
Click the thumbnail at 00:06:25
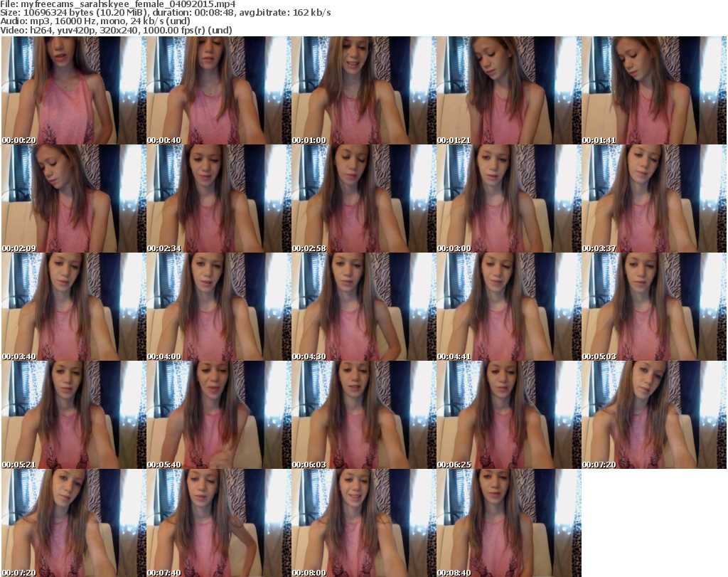[509, 415]
